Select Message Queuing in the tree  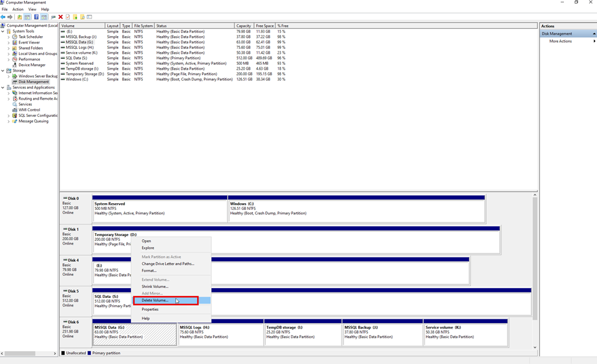[x=34, y=121]
